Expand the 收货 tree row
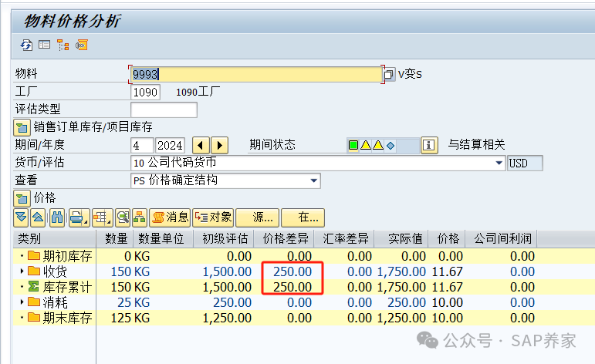The image size is (595, 364). 22,271
